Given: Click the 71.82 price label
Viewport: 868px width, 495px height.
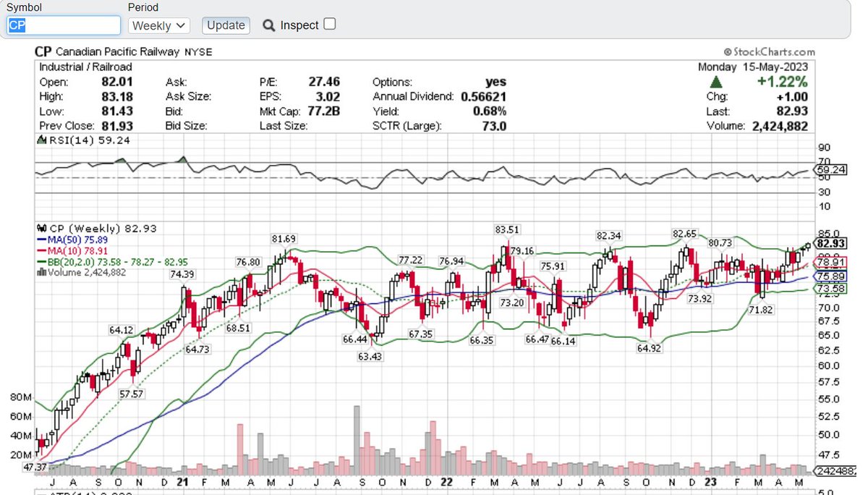Looking at the screenshot, I should [761, 309].
